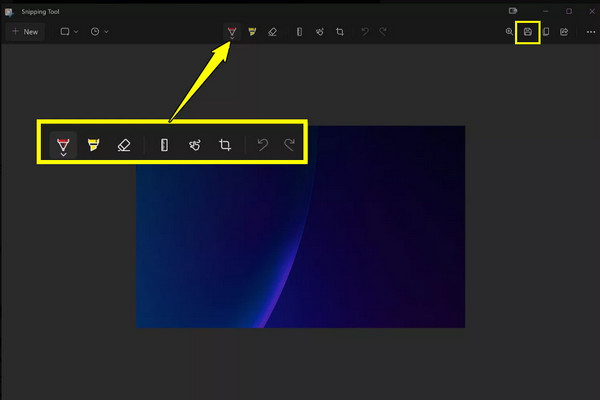
Task: Select the Image crop tool in top toolbar
Action: 340,32
